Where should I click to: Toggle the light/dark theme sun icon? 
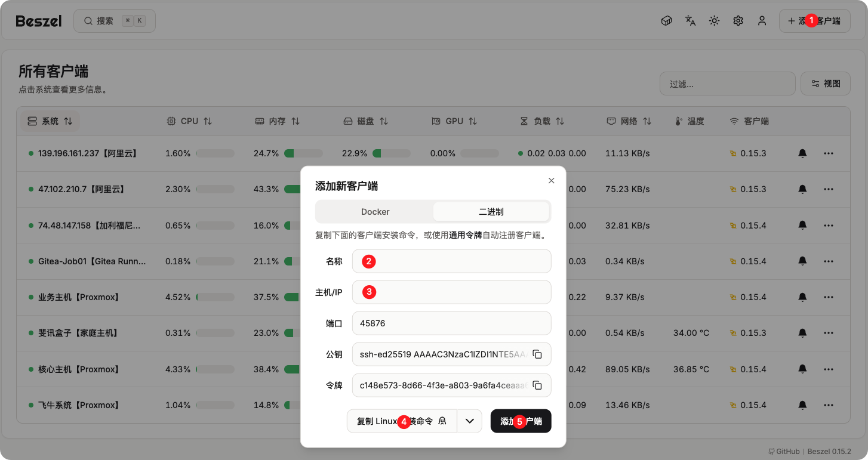click(714, 21)
